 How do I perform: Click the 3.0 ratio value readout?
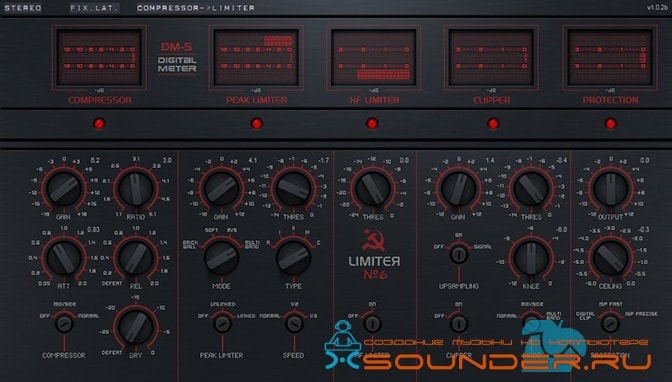point(167,160)
